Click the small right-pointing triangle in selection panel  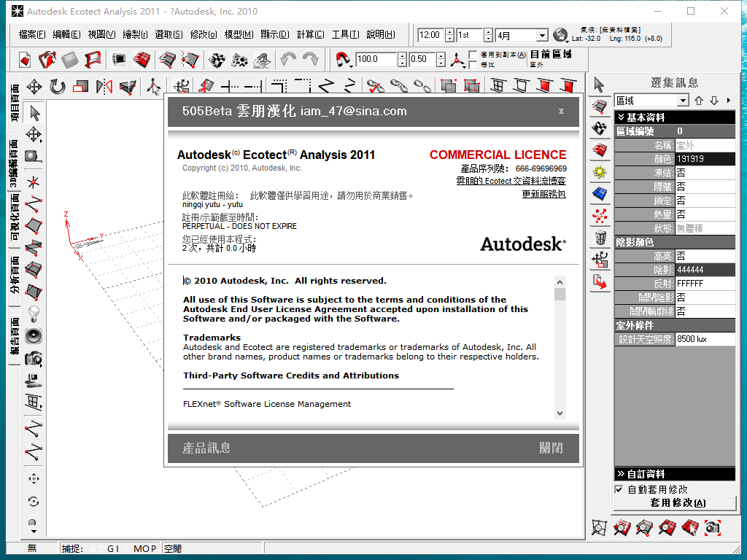tap(729, 101)
